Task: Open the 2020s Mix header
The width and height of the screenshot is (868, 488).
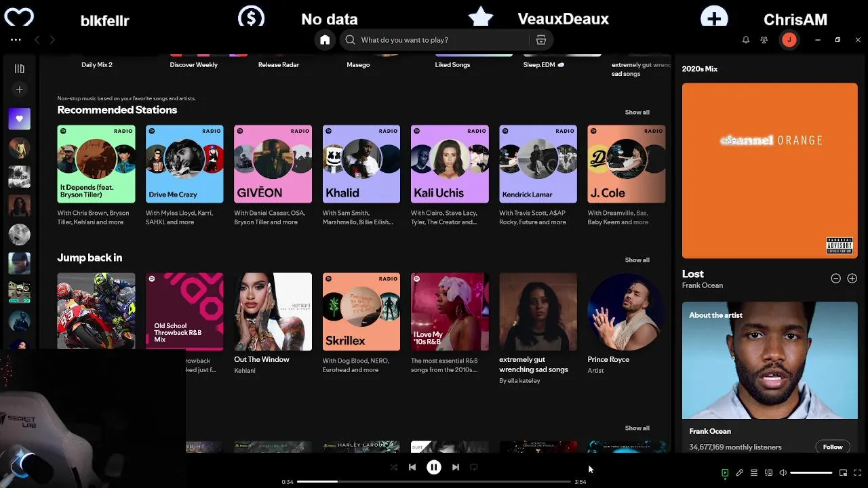Action: (x=700, y=69)
